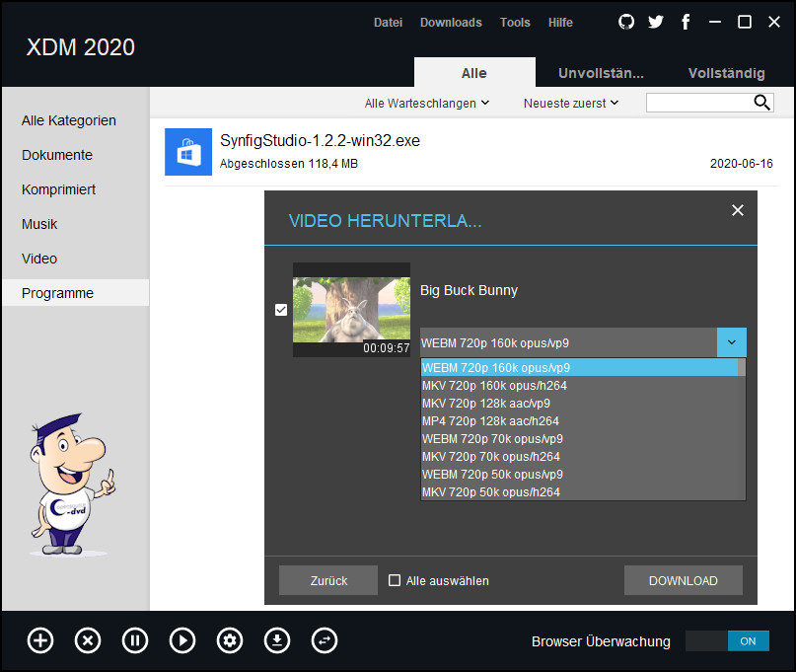The image size is (796, 672).
Task: Uncheck the Big Buck Bunny video checkbox
Action: 281,310
